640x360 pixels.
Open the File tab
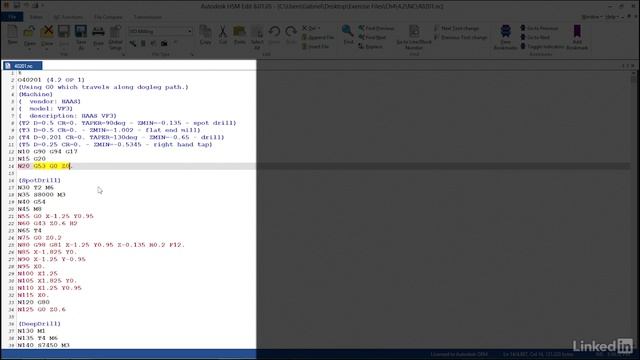12,17
